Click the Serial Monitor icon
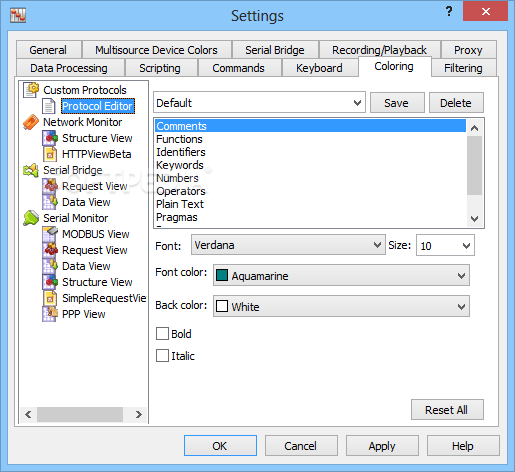Image resolution: width=515 pixels, height=472 pixels. pyautogui.click(x=31, y=218)
